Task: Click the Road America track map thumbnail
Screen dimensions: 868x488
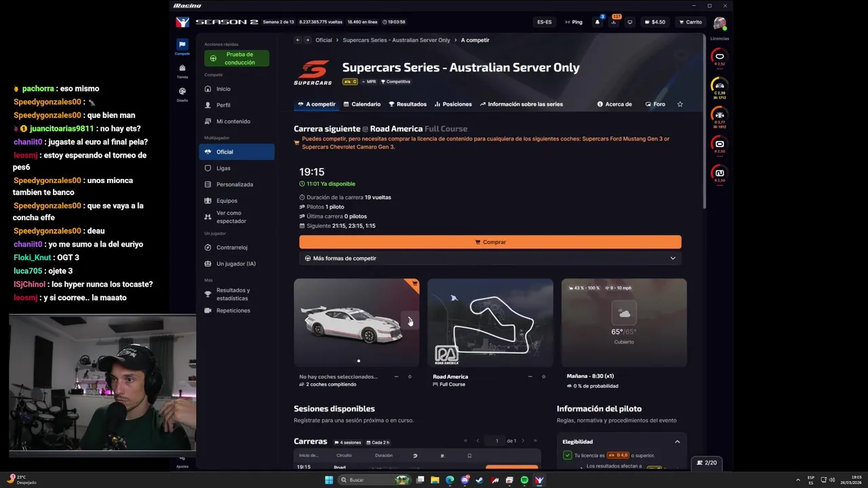Action: coord(490,323)
